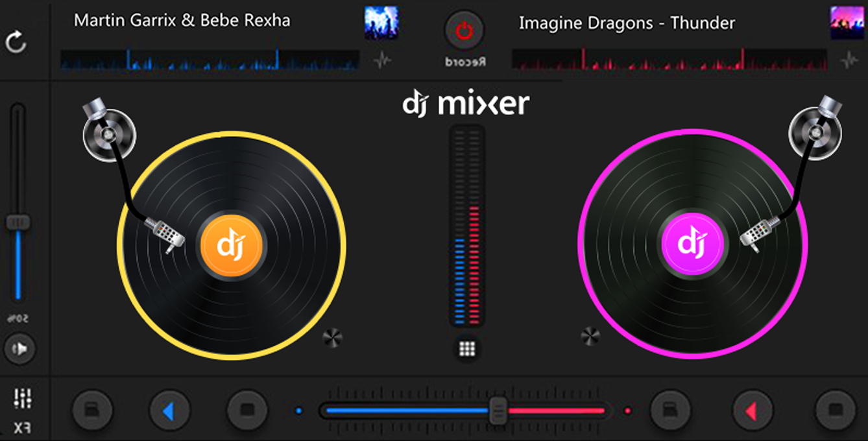Click the orange dj label on left vinyl

231,246
